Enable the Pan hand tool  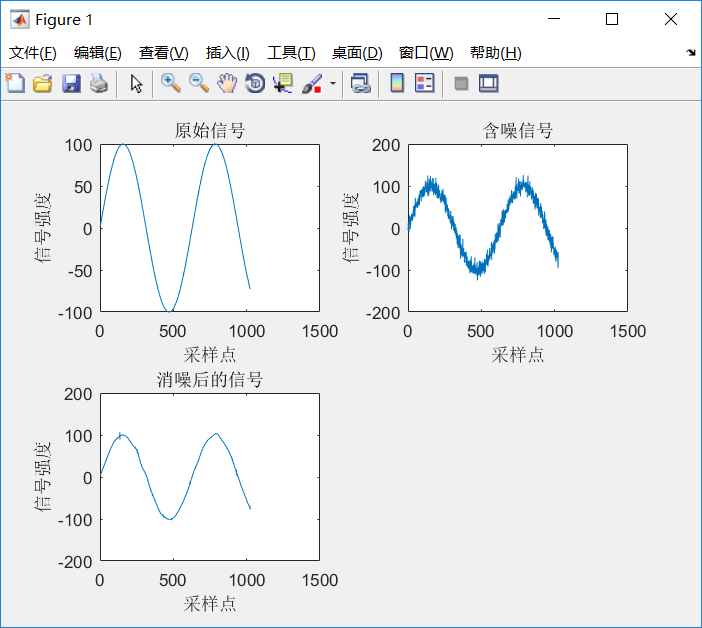pos(227,84)
